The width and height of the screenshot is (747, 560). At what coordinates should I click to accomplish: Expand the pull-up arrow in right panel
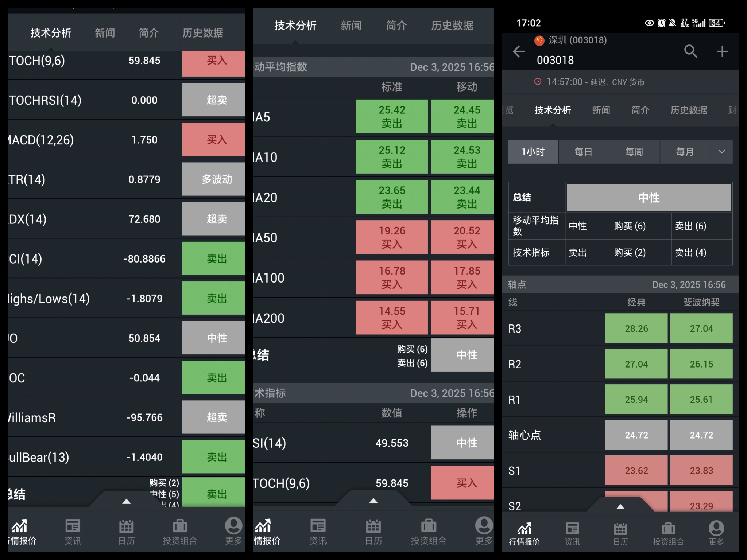point(620,506)
